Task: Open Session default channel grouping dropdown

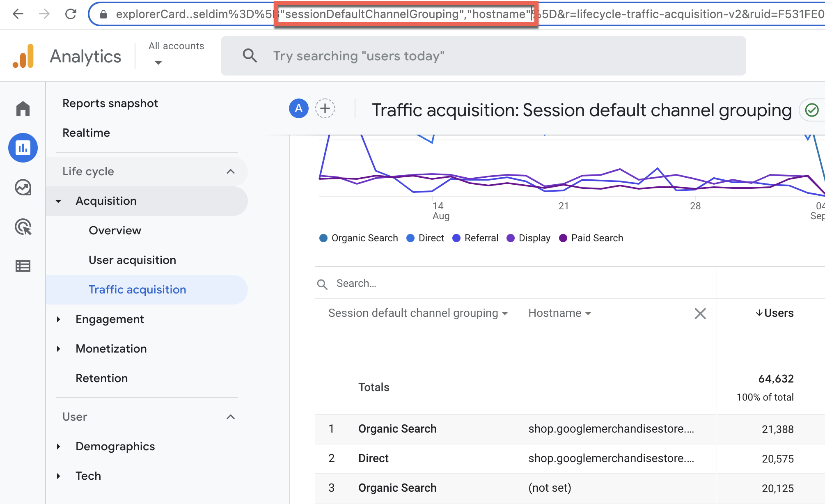Action: pos(418,313)
